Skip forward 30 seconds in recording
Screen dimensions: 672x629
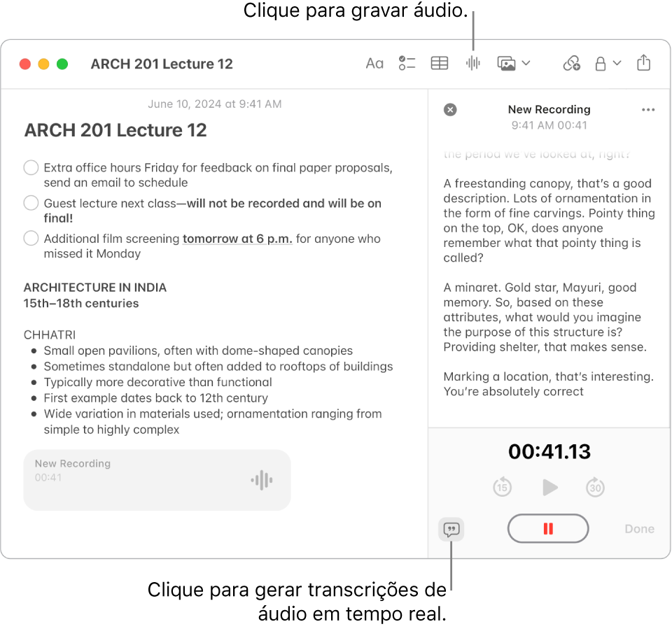[x=595, y=487]
